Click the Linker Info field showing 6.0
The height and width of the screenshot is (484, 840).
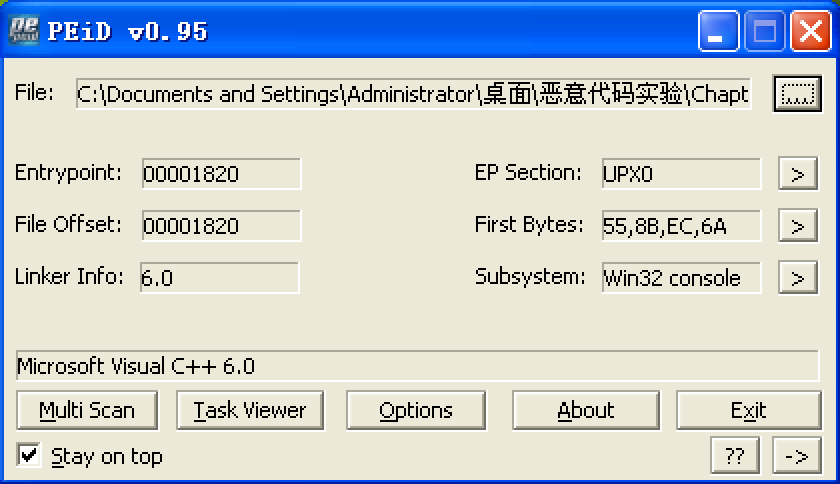pos(219,278)
